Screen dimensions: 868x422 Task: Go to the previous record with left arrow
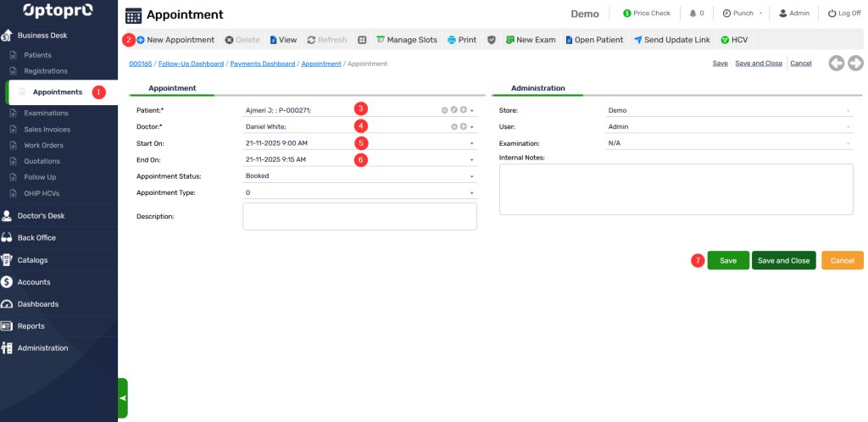837,63
